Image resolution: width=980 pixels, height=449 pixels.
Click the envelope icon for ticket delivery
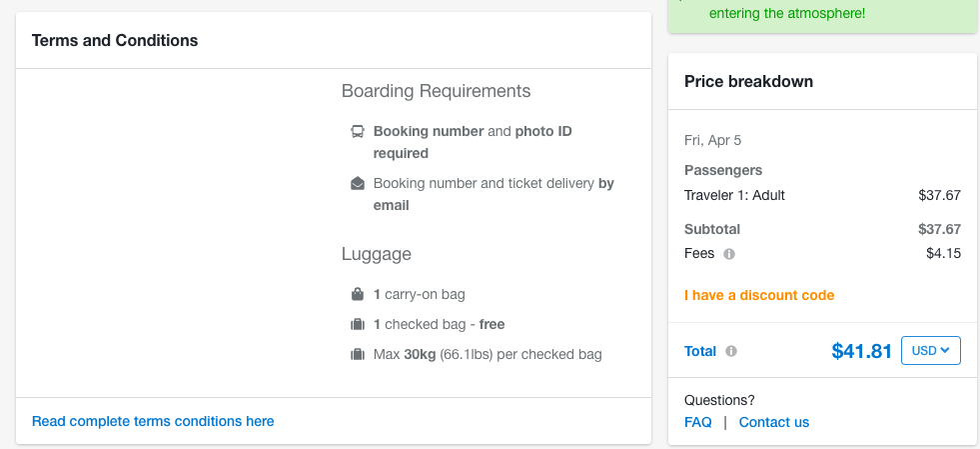(357, 183)
